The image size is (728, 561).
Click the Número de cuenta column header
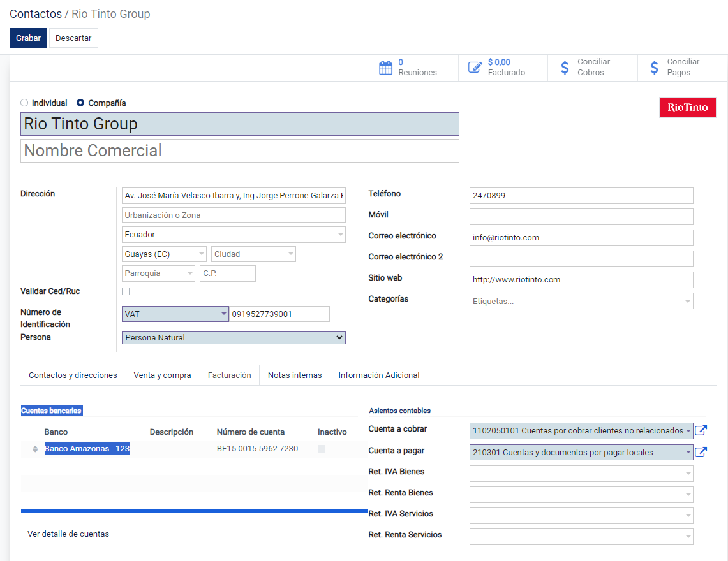[x=251, y=432]
